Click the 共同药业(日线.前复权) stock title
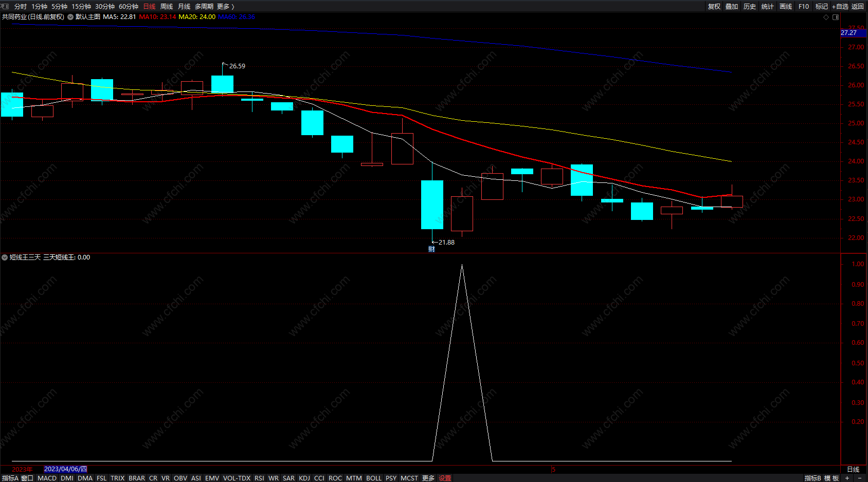 [33, 17]
